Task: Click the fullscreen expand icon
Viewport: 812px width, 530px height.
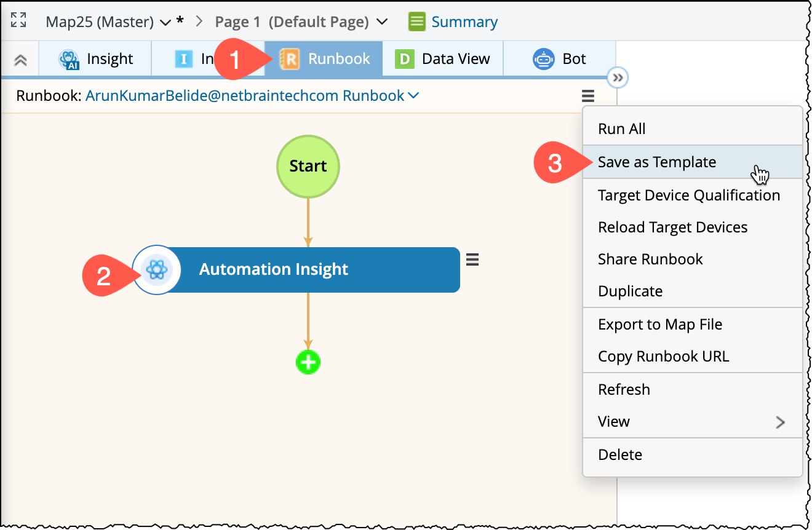Action: pyautogui.click(x=19, y=20)
